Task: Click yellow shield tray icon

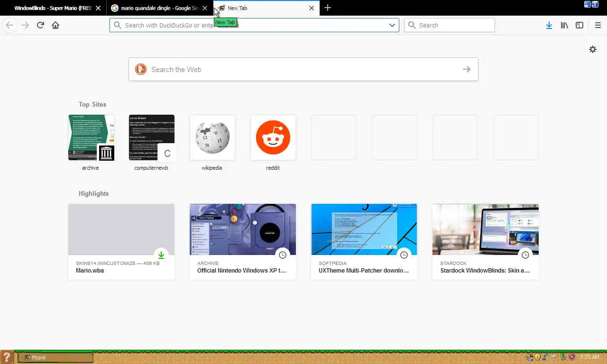Action: click(538, 357)
